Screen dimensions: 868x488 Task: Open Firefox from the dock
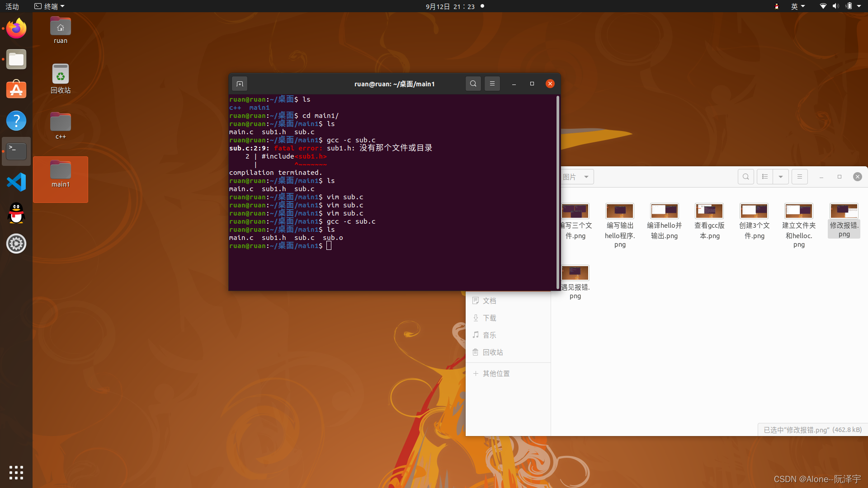pos(16,29)
